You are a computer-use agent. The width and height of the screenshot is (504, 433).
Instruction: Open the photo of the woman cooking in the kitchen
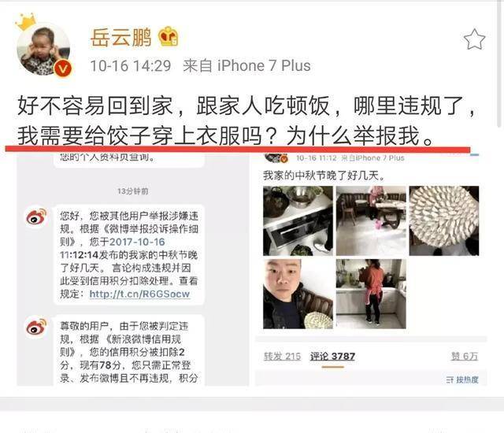371,294
